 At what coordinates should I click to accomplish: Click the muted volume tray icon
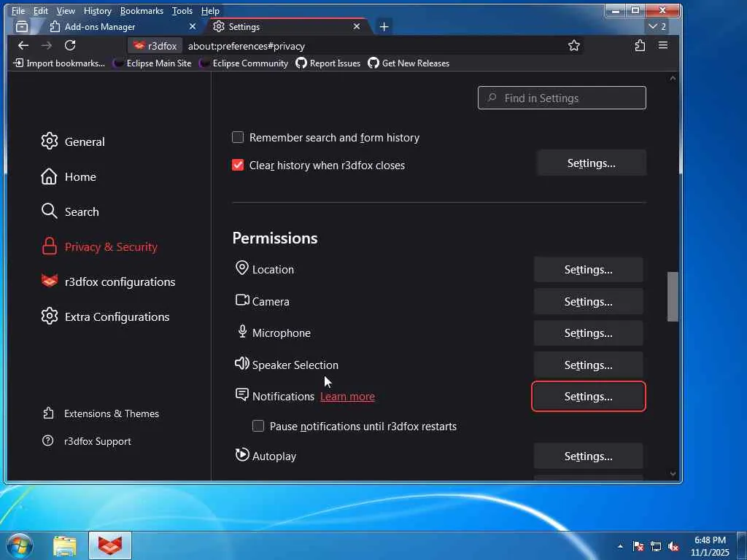tap(673, 547)
